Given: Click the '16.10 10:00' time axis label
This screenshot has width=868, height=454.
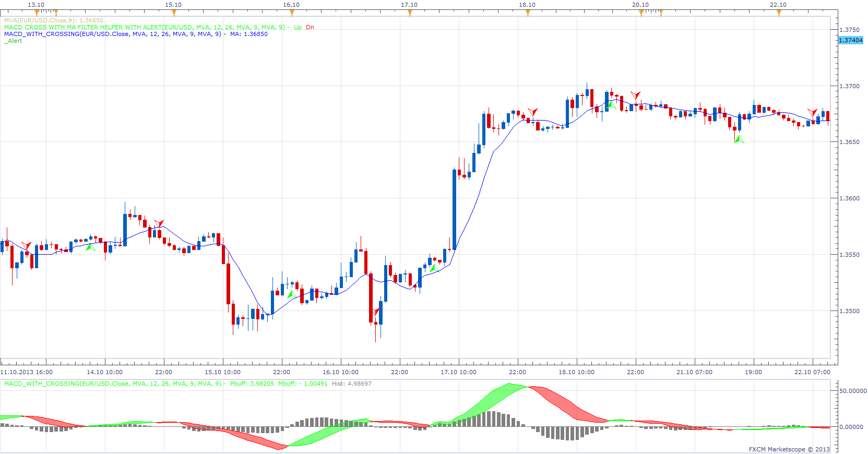Looking at the screenshot, I should tap(340, 372).
